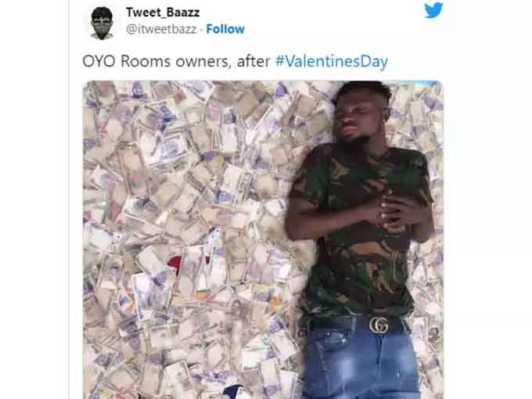Open the embedded photo of scattered banknotes

point(264,239)
